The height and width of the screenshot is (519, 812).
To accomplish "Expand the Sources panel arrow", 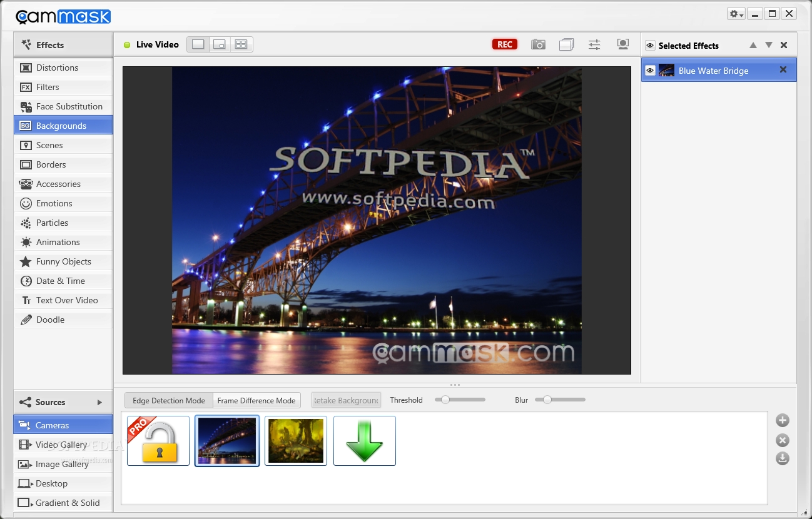I will (99, 402).
